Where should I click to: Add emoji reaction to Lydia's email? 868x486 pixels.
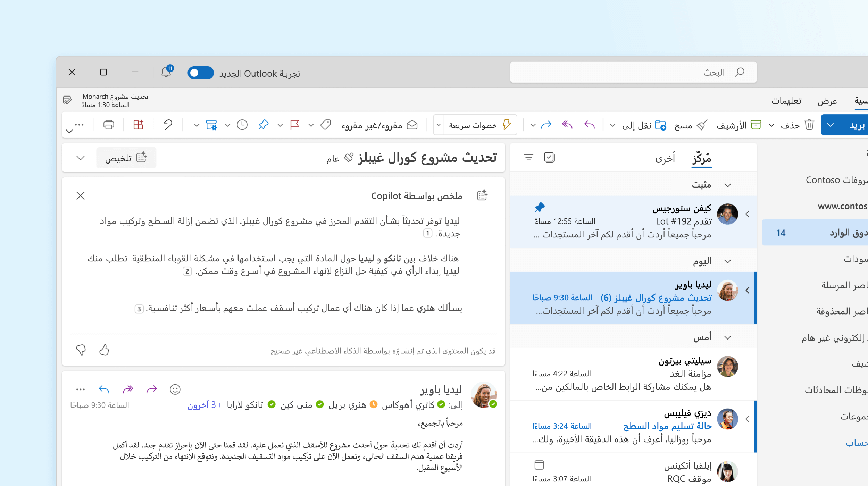pyautogui.click(x=175, y=389)
